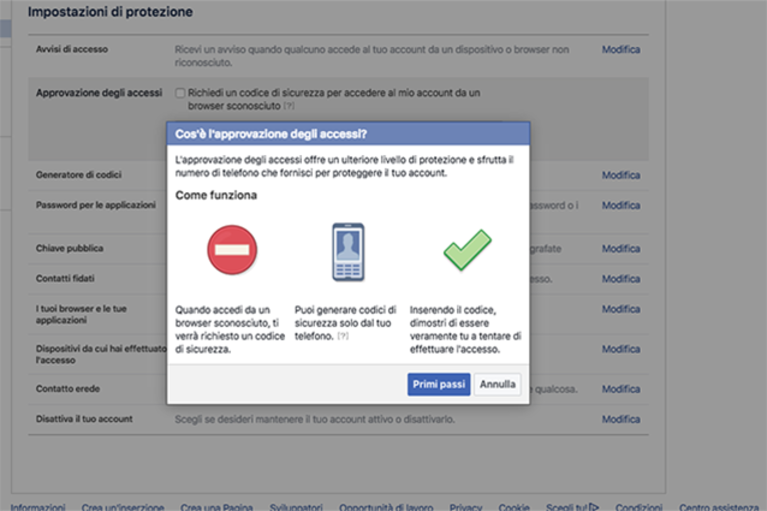The height and width of the screenshot is (511, 767).
Task: Open the Informazioni footer link
Action: (x=38, y=507)
